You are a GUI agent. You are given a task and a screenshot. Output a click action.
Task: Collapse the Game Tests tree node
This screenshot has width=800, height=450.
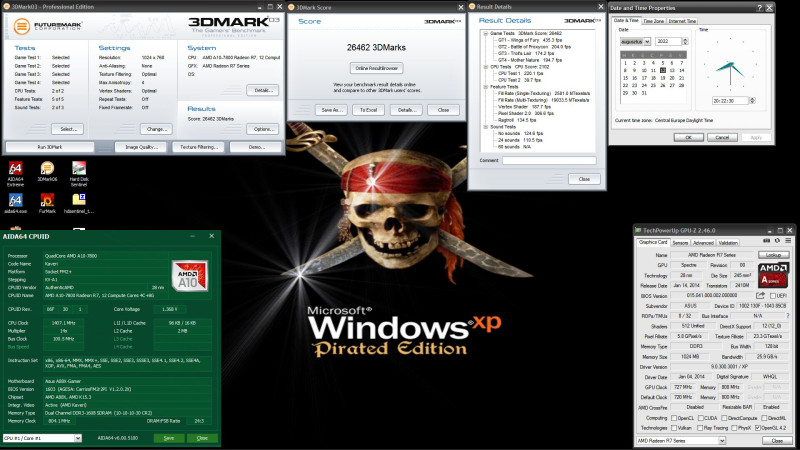click(486, 33)
